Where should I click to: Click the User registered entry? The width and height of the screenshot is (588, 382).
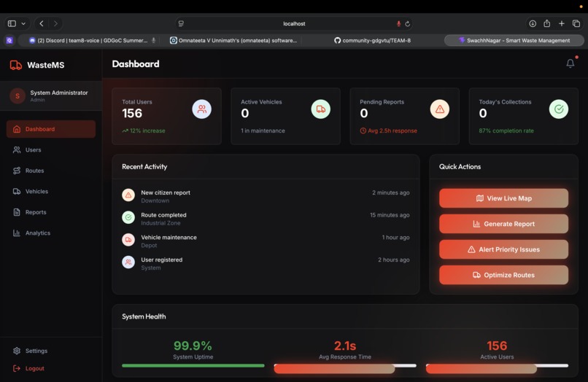tap(266, 263)
